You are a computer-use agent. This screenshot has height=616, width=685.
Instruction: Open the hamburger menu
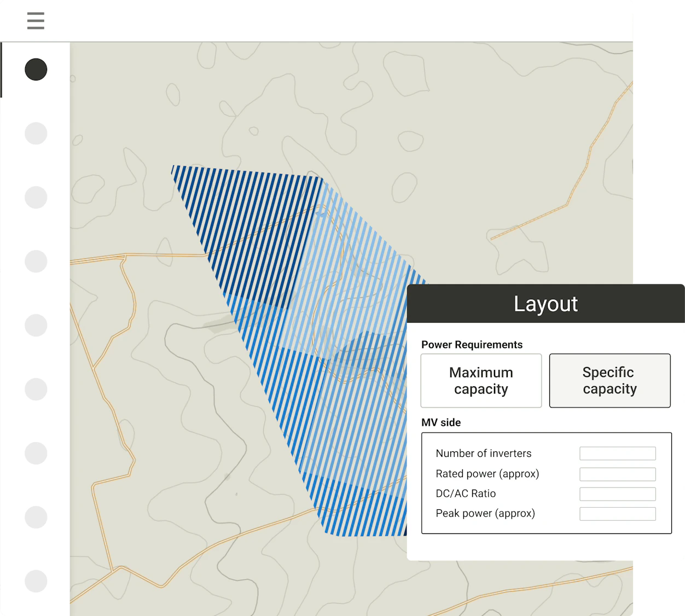coord(36,21)
